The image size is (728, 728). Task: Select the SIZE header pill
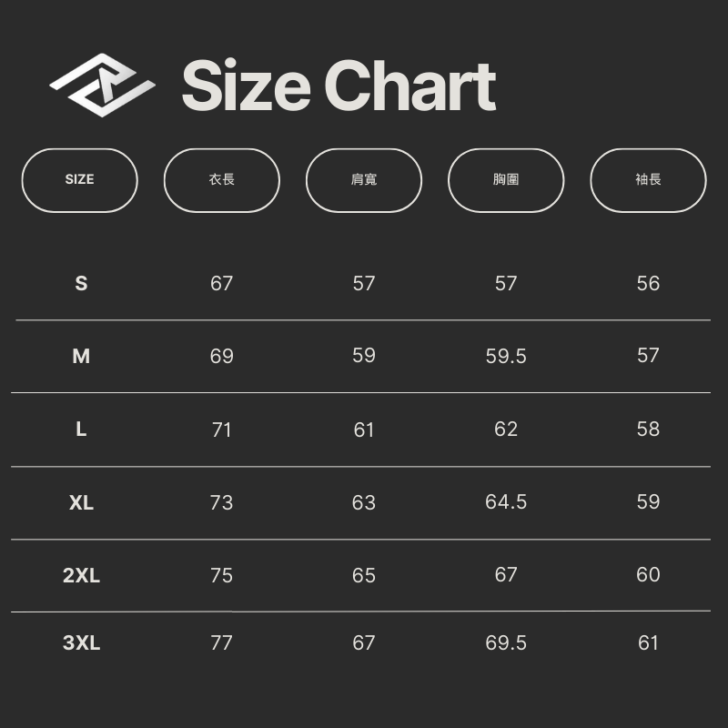pyautogui.click(x=80, y=180)
